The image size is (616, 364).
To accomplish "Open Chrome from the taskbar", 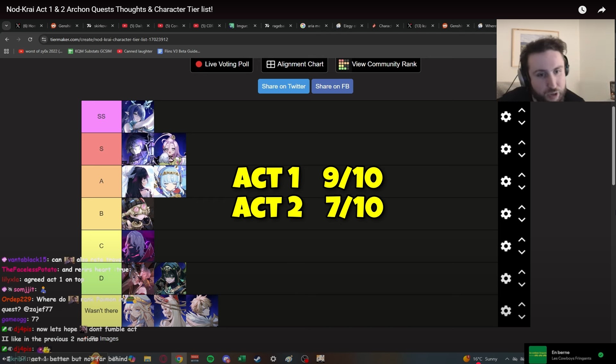I will (179, 359).
